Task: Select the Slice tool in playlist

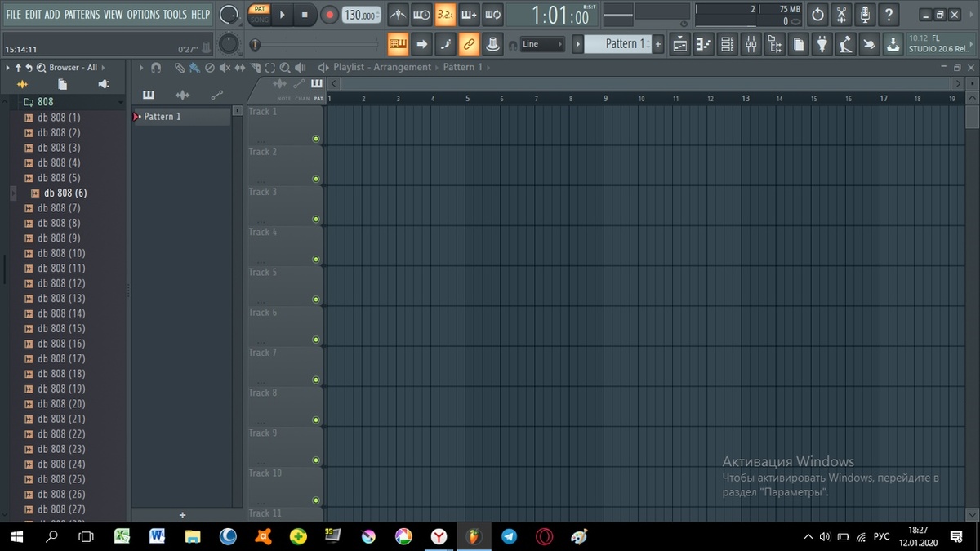Action: [256, 68]
